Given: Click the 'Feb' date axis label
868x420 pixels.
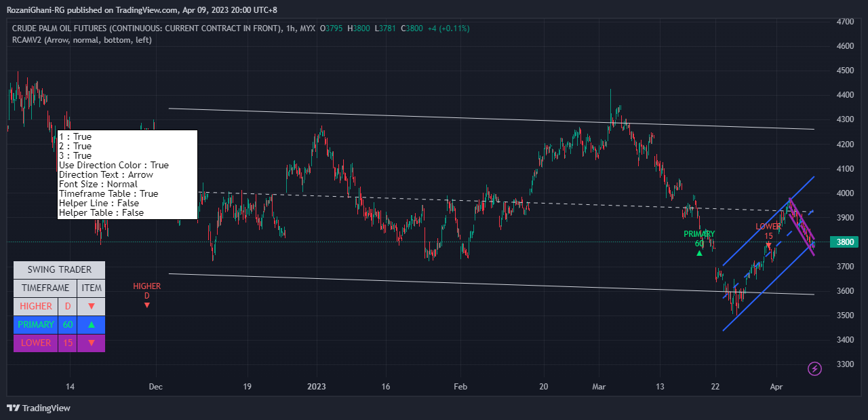Looking at the screenshot, I should (460, 387).
